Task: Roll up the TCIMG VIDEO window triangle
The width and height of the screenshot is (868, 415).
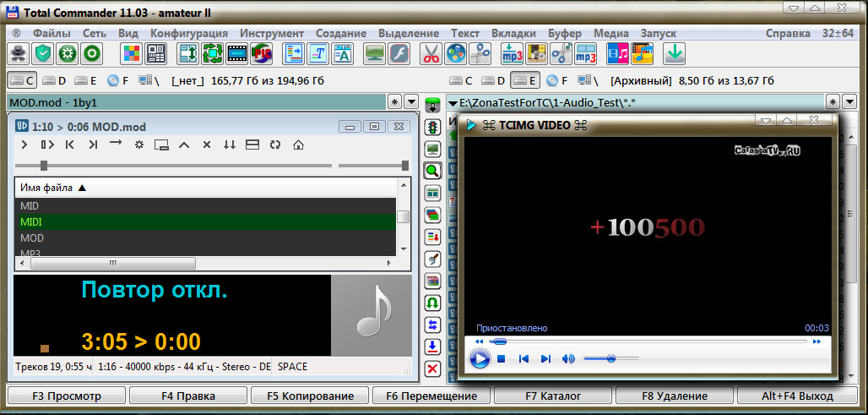Action: pyautogui.click(x=789, y=120)
